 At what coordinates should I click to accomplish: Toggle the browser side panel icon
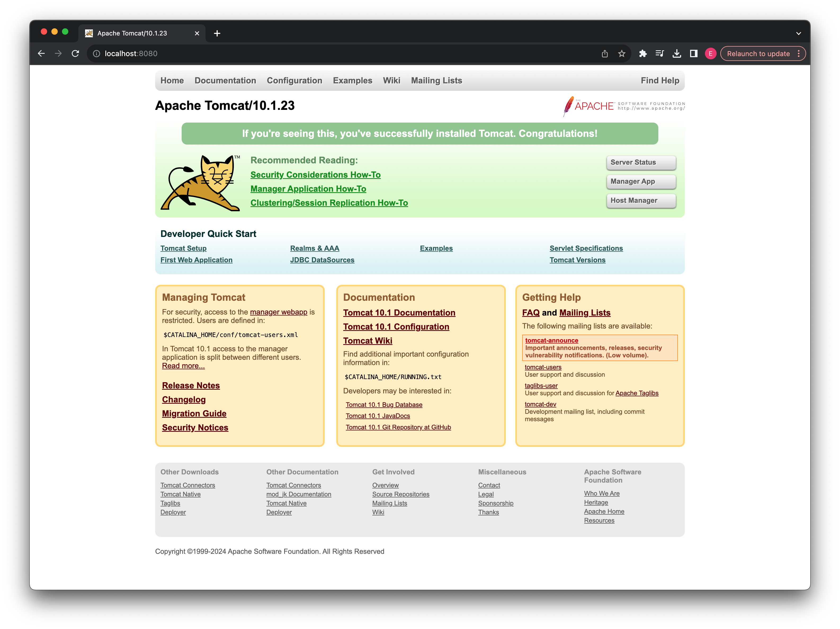(693, 53)
